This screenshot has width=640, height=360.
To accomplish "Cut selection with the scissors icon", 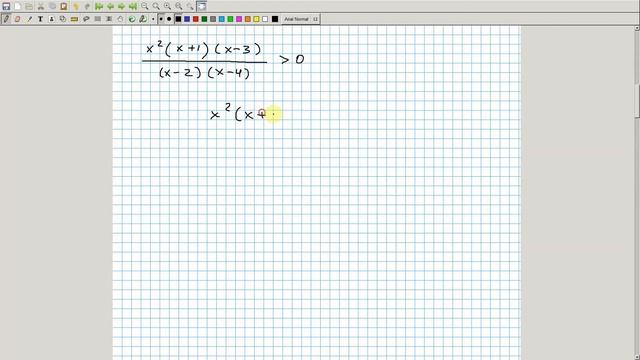I will [41, 7].
